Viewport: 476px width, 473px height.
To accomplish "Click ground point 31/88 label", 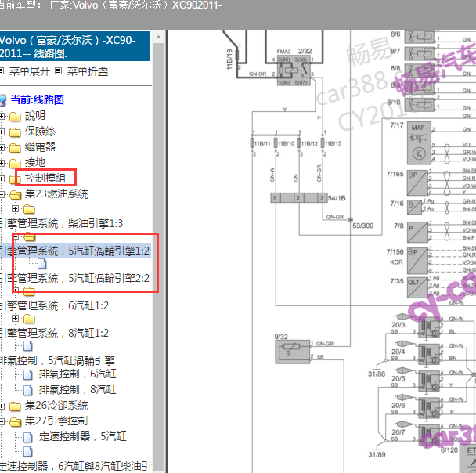I will click(377, 374).
